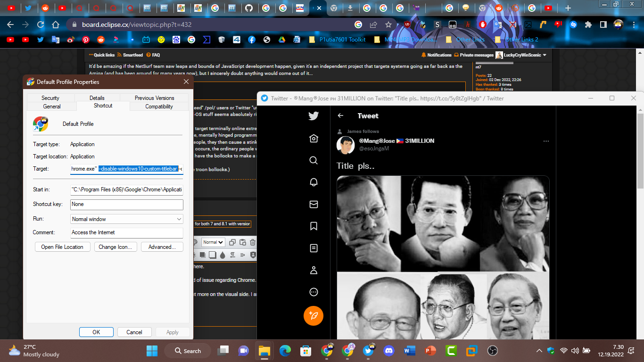
Task: Go back using the Tweet back arrow
Action: (x=340, y=116)
